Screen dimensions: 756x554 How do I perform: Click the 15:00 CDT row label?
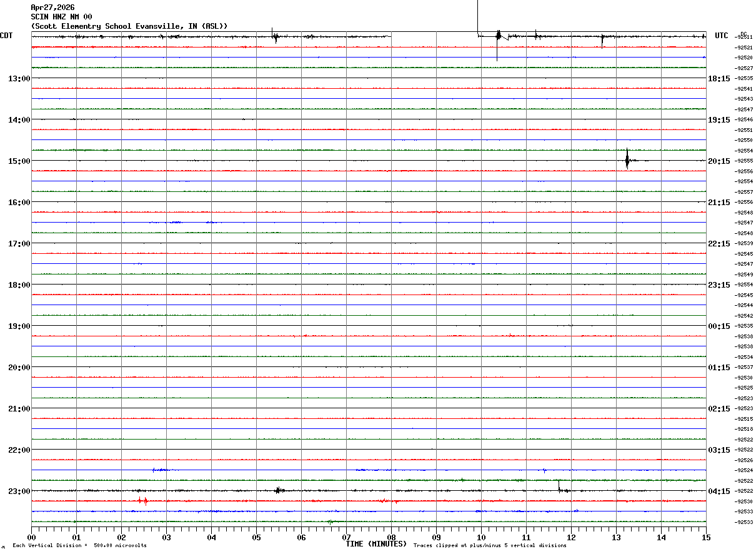click(19, 161)
